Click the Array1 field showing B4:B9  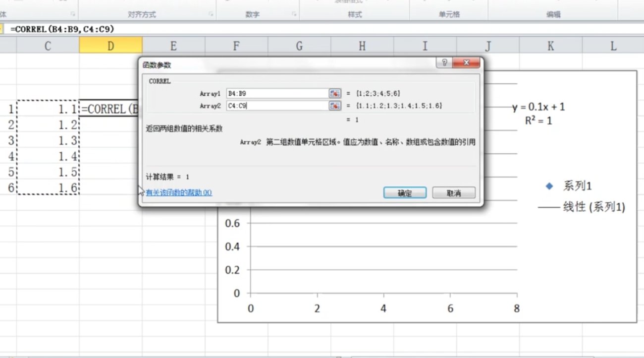pos(277,92)
